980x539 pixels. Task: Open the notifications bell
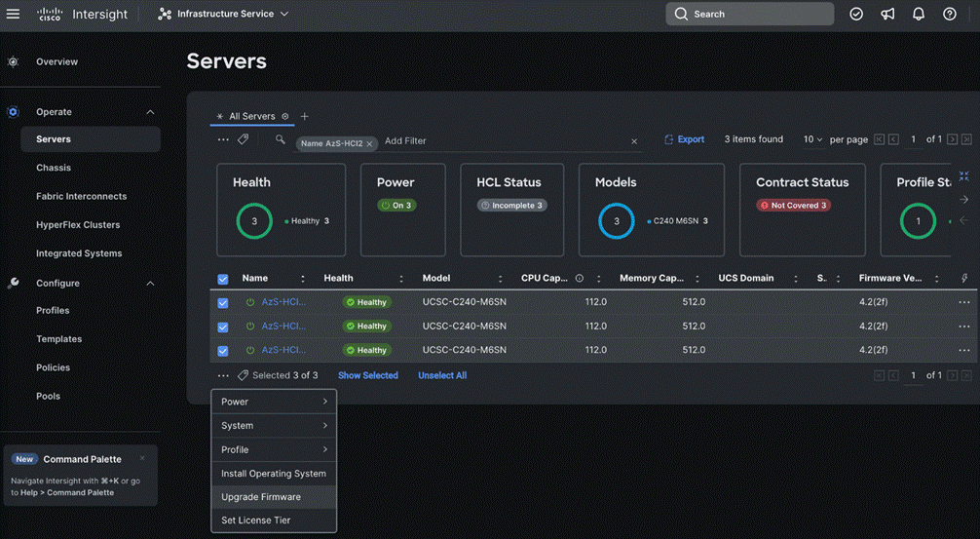(918, 14)
